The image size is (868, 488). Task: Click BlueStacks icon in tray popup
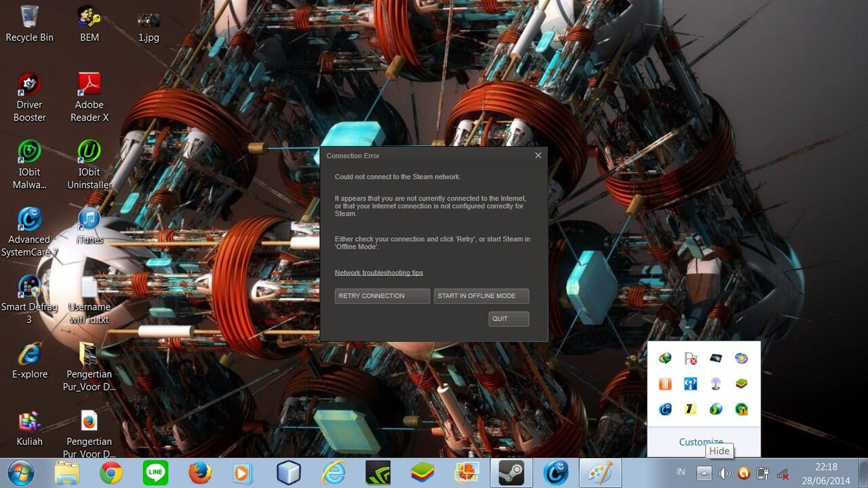tap(742, 384)
